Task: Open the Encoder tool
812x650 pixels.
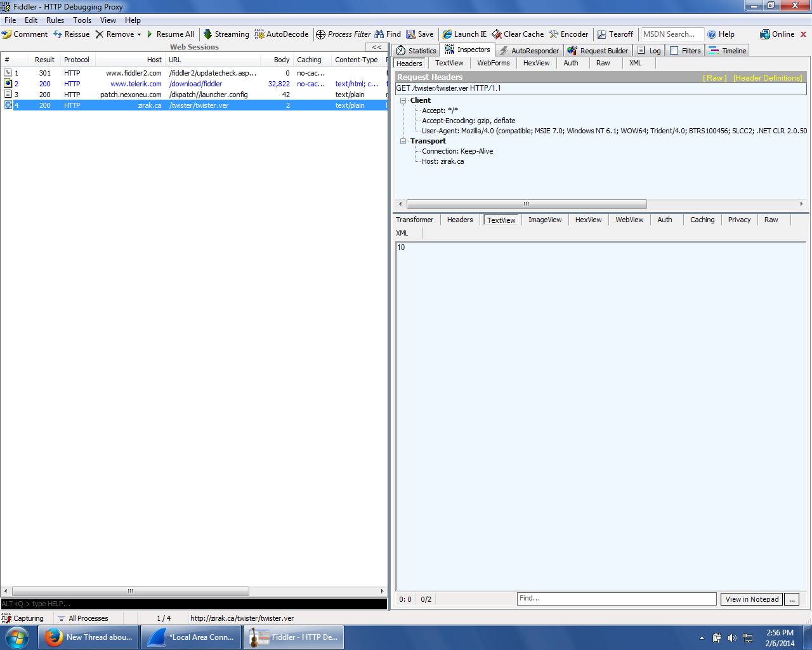Action: click(x=569, y=34)
